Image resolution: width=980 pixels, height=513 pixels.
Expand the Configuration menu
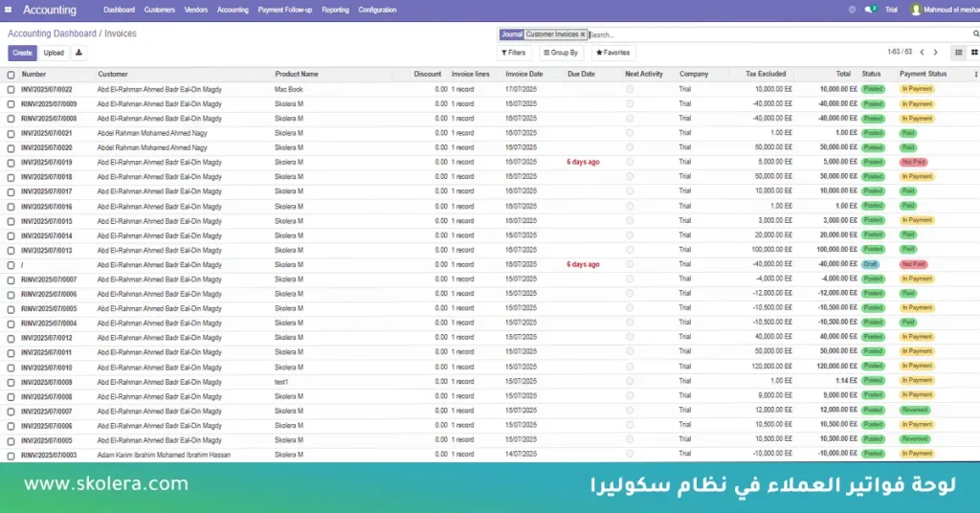(377, 10)
